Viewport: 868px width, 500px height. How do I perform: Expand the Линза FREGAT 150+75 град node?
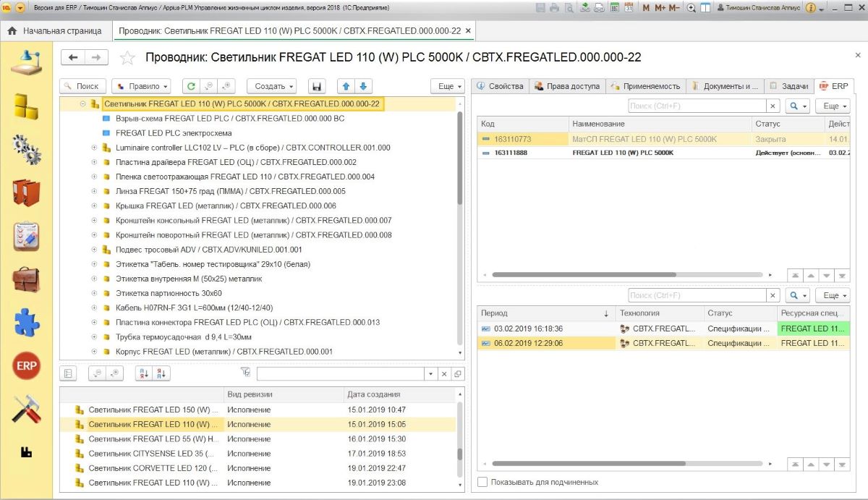94,191
